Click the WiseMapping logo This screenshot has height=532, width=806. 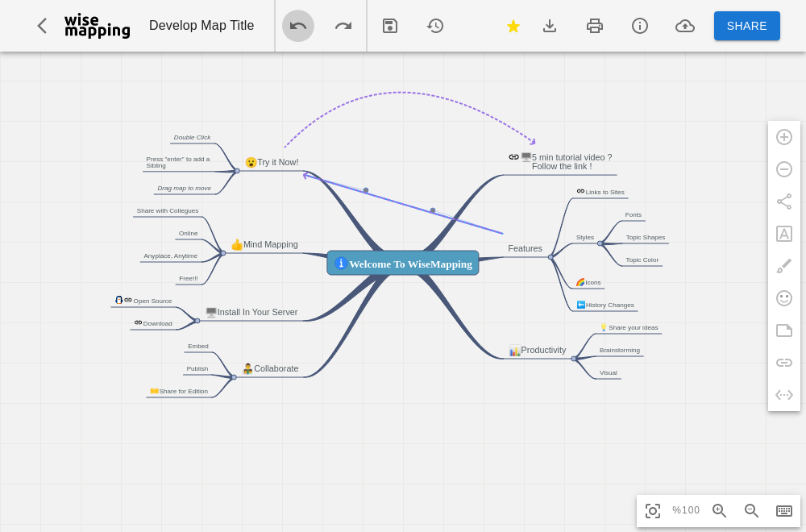[x=98, y=26]
